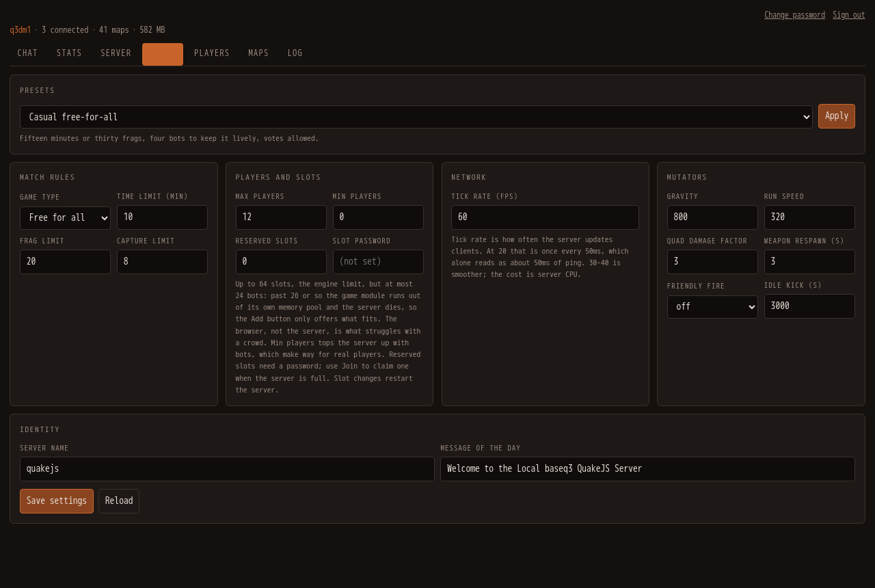Click the Gravity input
This screenshot has width=875, height=588.
click(712, 217)
